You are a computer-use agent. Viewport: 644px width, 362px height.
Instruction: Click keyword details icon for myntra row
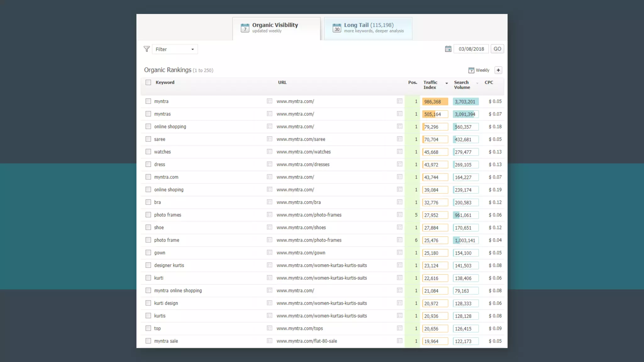[269, 101]
